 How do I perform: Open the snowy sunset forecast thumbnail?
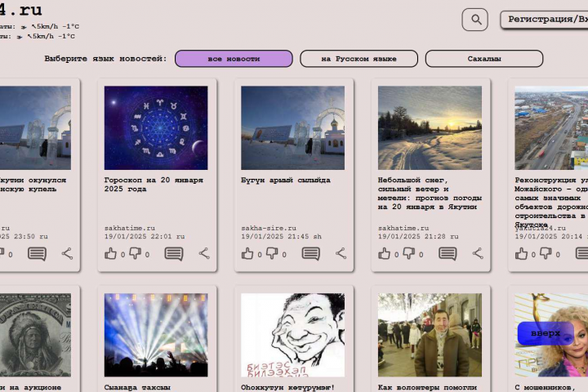pyautogui.click(x=430, y=128)
